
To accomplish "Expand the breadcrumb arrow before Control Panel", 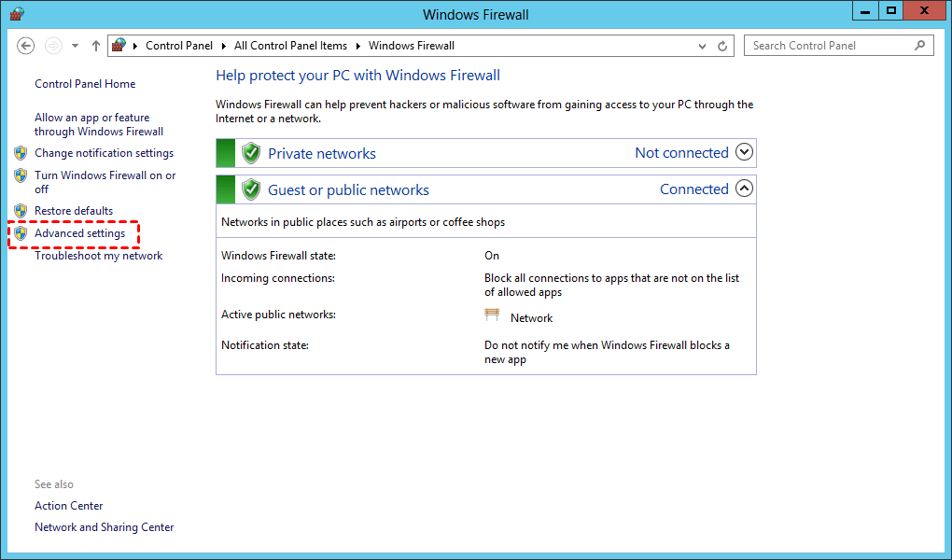I will click(134, 46).
